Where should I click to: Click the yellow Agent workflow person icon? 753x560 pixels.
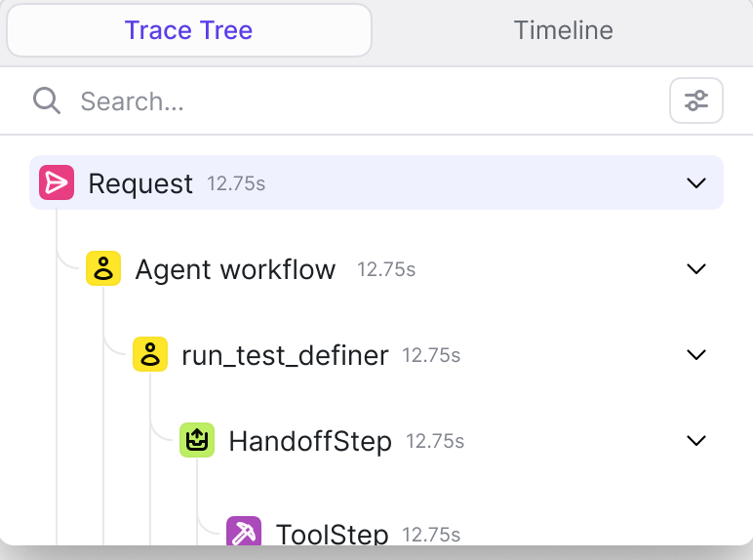103,268
